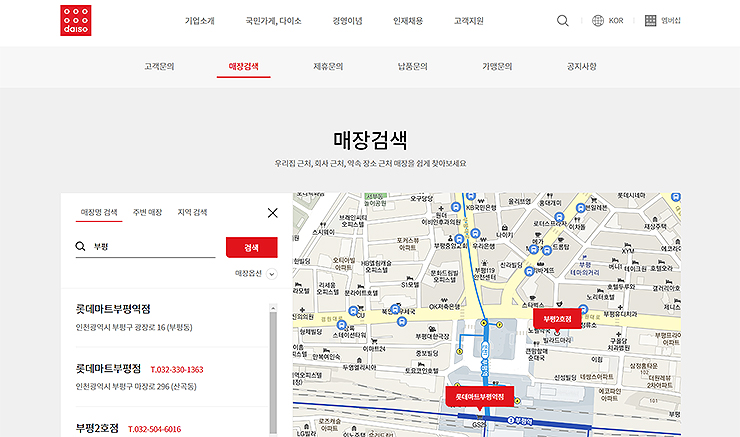Click the 멤버십 text link
740x437 pixels.
pyautogui.click(x=671, y=21)
